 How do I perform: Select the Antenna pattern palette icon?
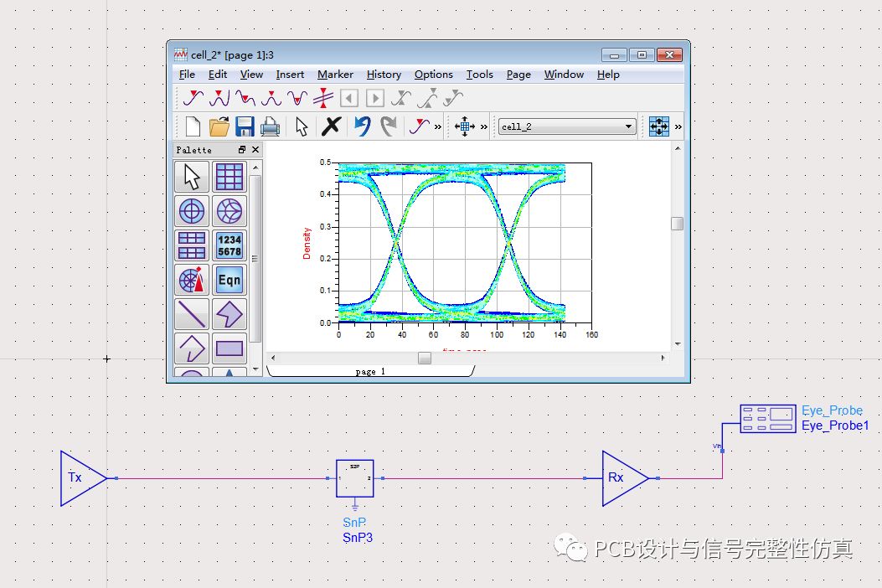click(x=192, y=281)
